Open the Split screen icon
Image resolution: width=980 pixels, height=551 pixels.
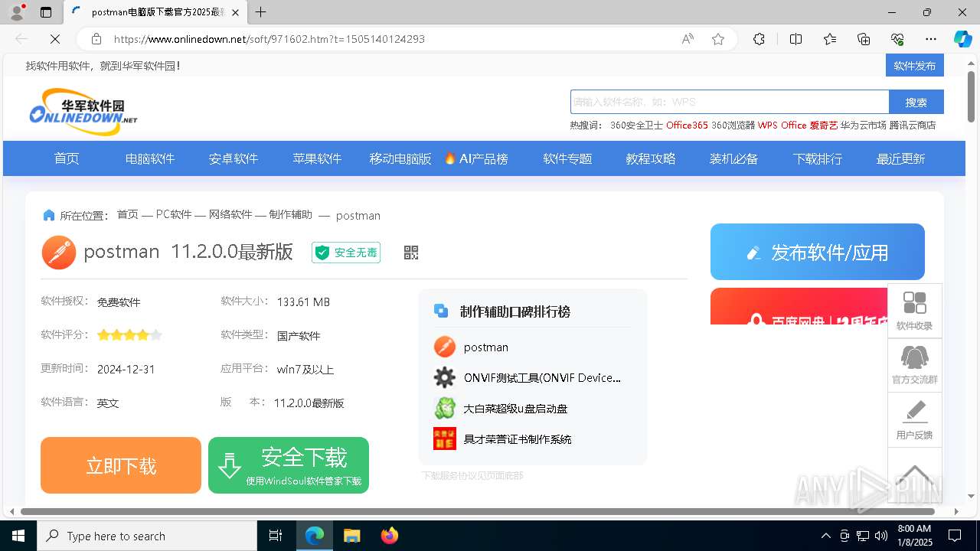click(795, 39)
